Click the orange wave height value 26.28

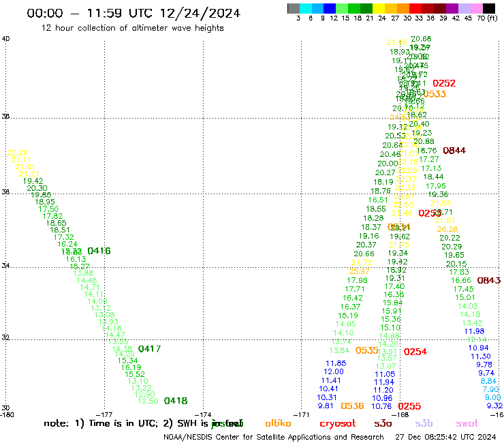[447, 229]
